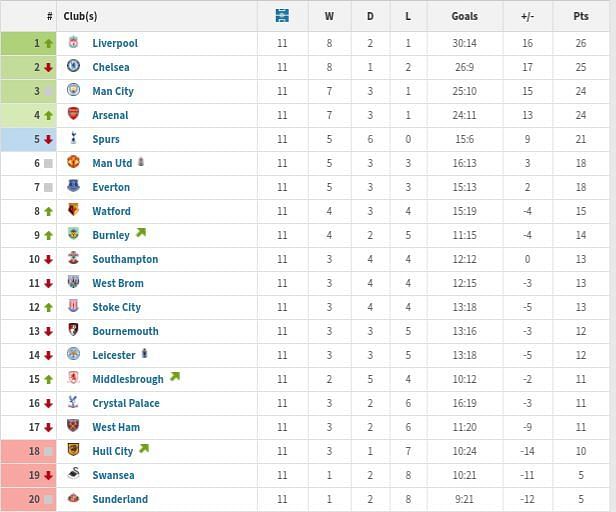The height and width of the screenshot is (512, 616).
Task: Click the Liverpool club crest
Action: coord(74,43)
